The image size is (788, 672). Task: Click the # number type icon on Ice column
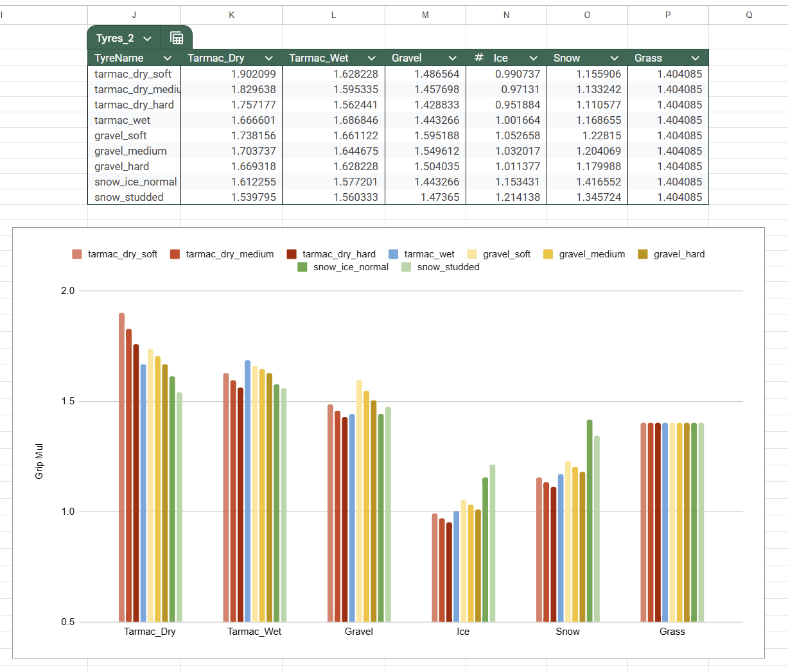(x=479, y=58)
